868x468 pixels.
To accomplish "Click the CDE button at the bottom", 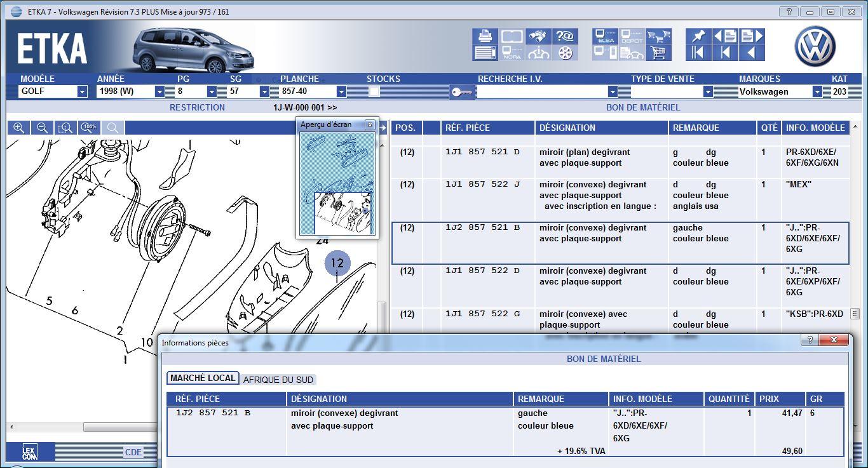I will coord(133,452).
